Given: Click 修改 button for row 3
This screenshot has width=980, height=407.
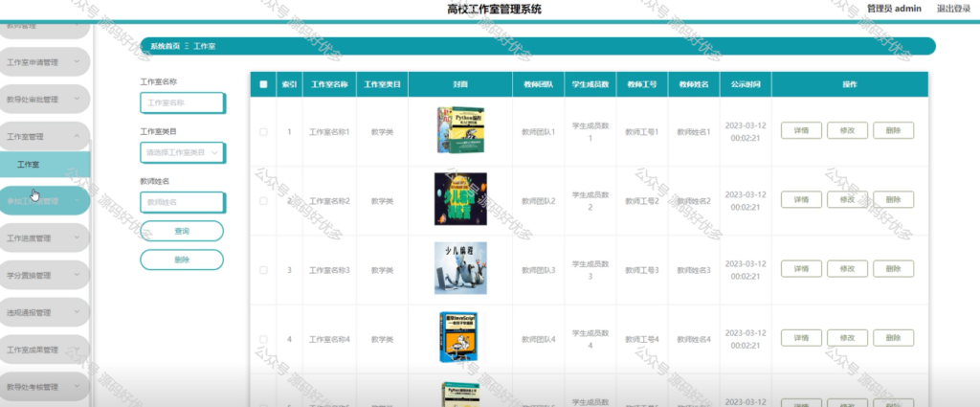Looking at the screenshot, I should click(847, 269).
